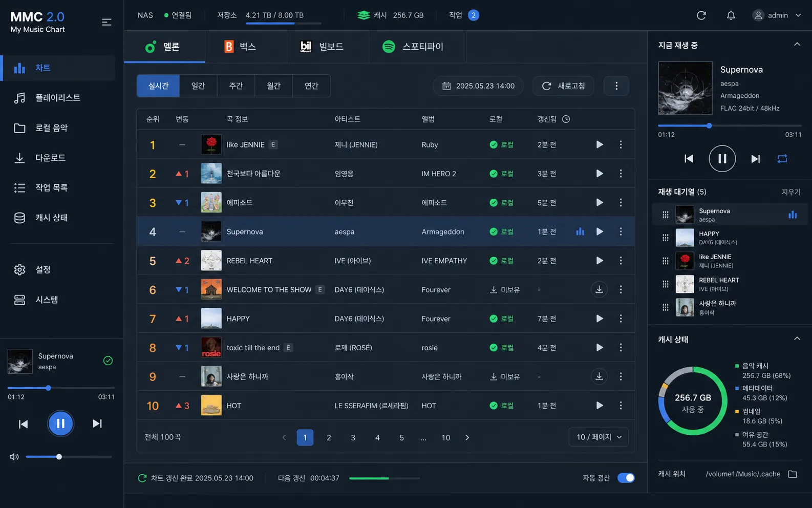Play the like JENNIE track
The image size is (812, 508).
pos(600,145)
